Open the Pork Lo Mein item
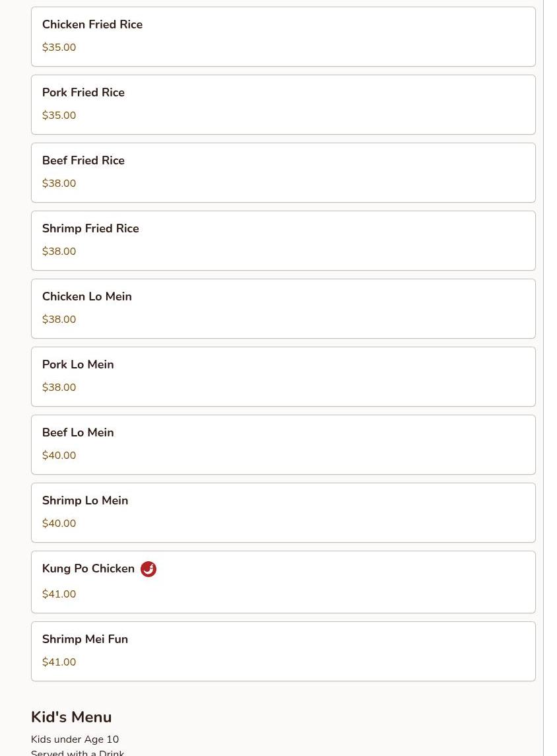Screen dimensions: 557x756 click(78, 365)
